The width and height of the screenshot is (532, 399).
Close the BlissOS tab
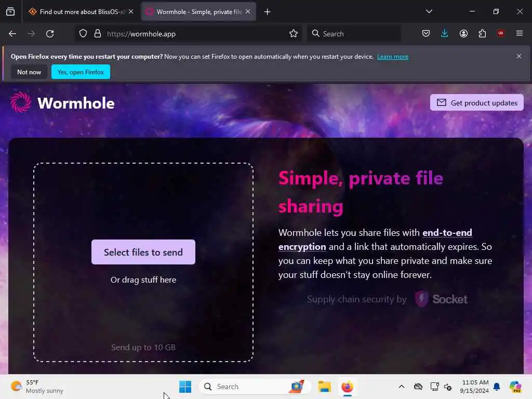(131, 12)
